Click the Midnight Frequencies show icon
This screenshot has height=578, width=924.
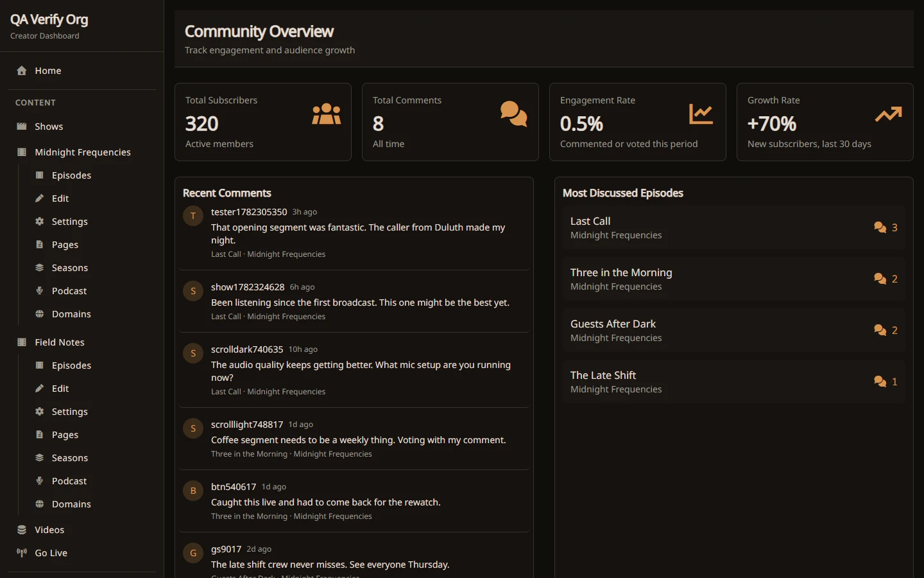pyautogui.click(x=22, y=152)
